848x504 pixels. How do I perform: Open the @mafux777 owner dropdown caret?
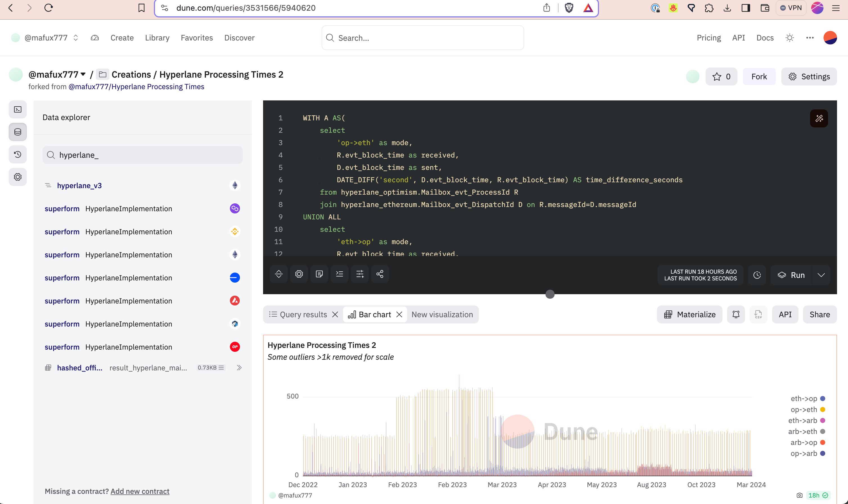pyautogui.click(x=83, y=74)
